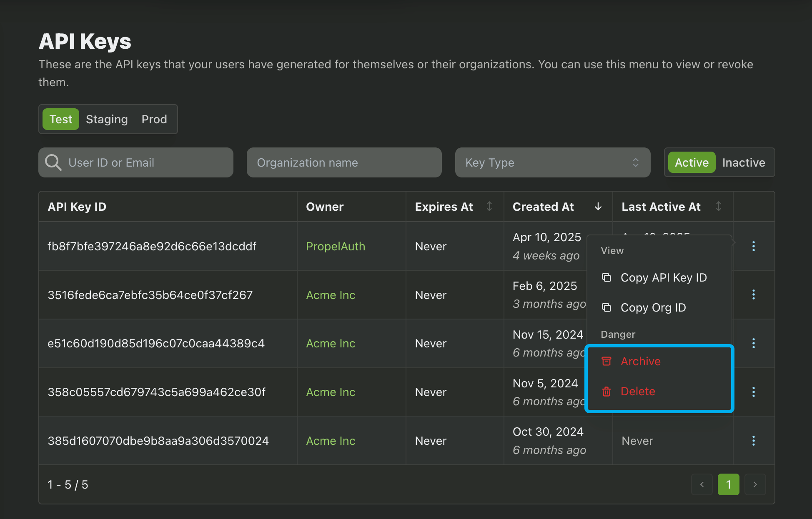The width and height of the screenshot is (812, 519).
Task: Click the Oct 30, 2024 created date
Action: 548,432
